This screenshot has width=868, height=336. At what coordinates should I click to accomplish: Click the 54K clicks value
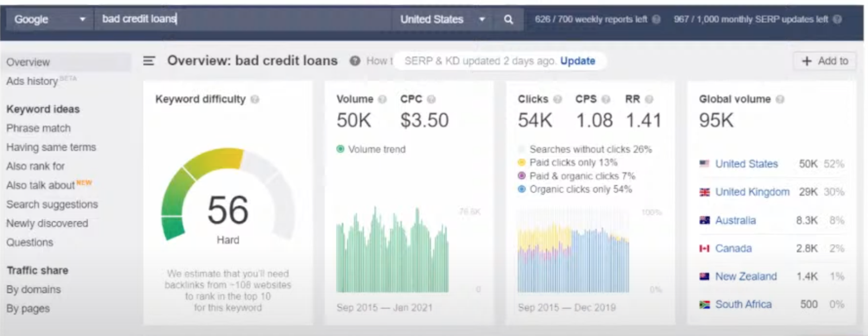(535, 120)
